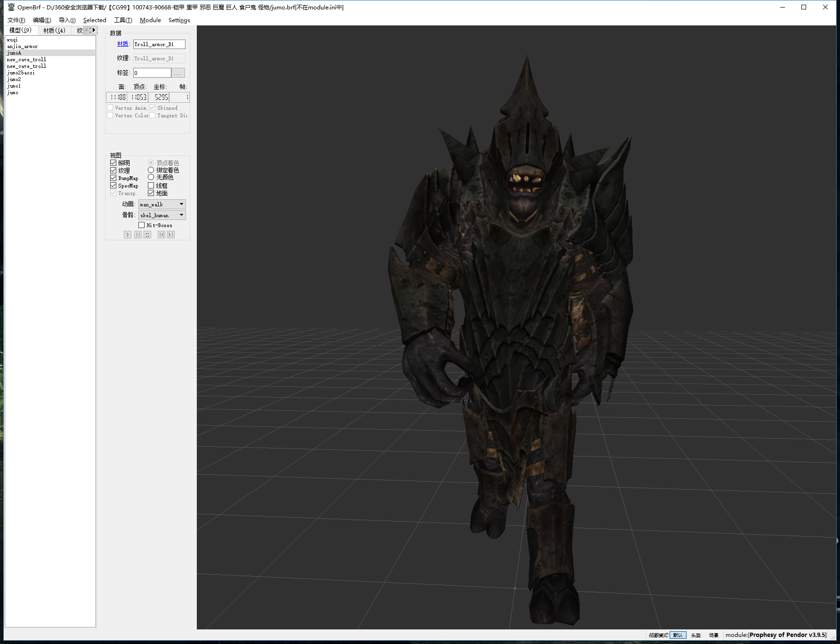Viewport: 840px width, 644px height.
Task: Step back one animation frame
Action: (x=162, y=235)
